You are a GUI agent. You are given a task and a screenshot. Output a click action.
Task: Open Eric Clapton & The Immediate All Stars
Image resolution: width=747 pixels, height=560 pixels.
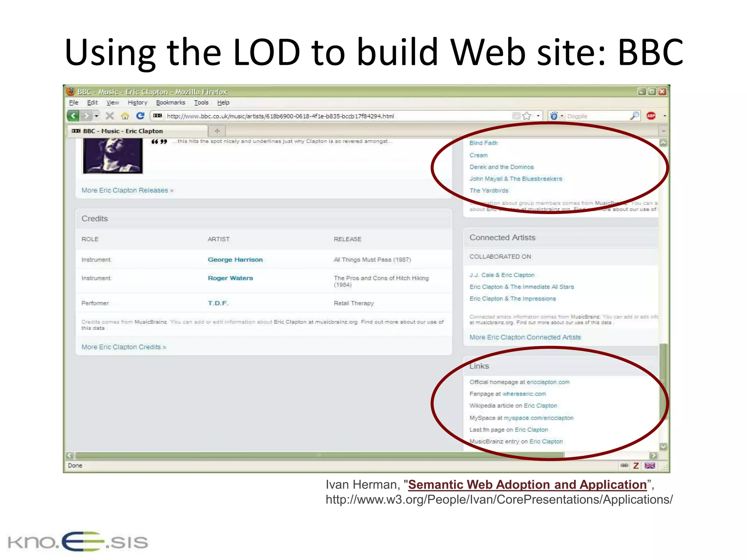tap(522, 287)
